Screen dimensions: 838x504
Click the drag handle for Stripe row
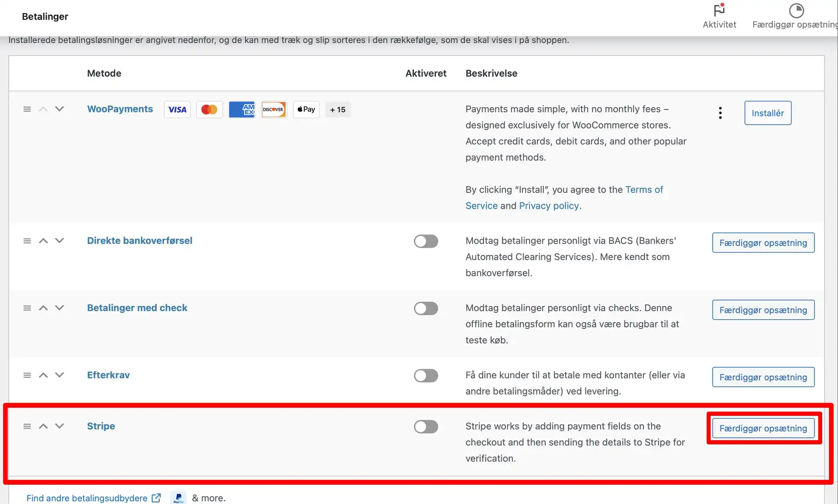27,426
